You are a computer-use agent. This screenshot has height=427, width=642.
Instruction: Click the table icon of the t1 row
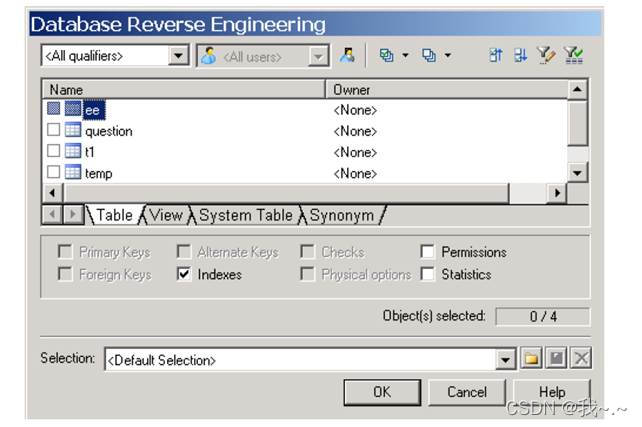point(73,151)
